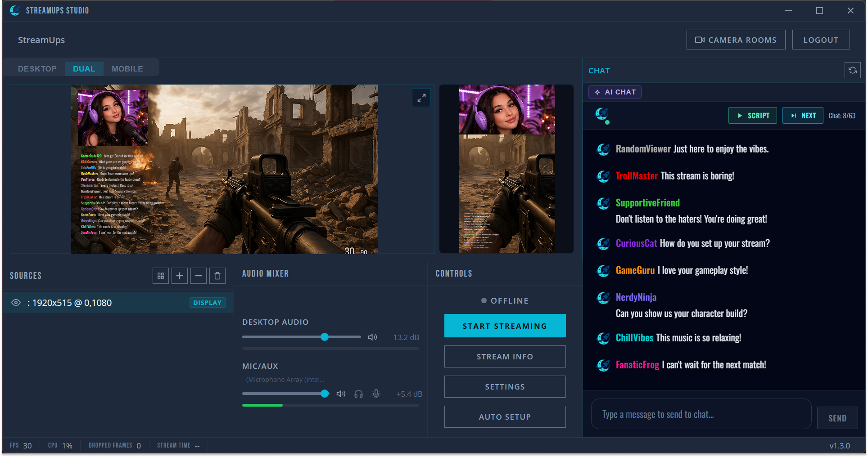Image resolution: width=868 pixels, height=457 pixels.
Task: Click the headphones monitoring icon for Mic/Aux
Action: coord(358,394)
